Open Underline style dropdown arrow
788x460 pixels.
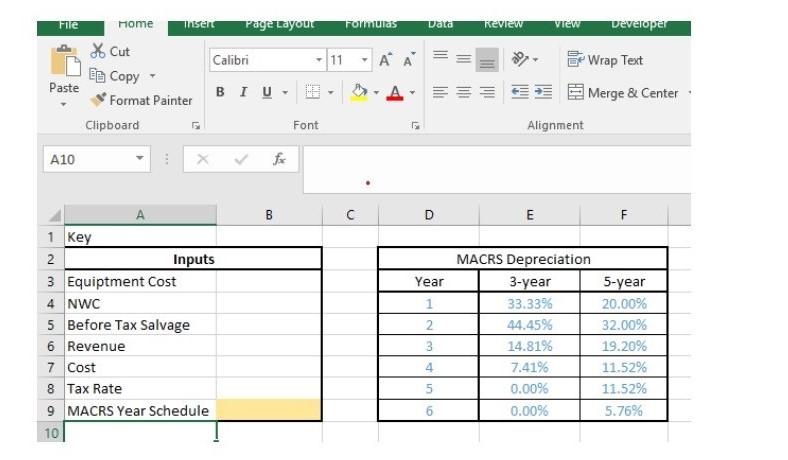click(285, 93)
